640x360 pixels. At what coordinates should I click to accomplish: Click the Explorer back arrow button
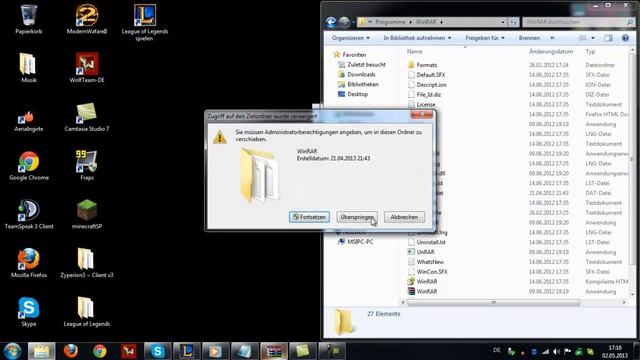click(x=331, y=22)
